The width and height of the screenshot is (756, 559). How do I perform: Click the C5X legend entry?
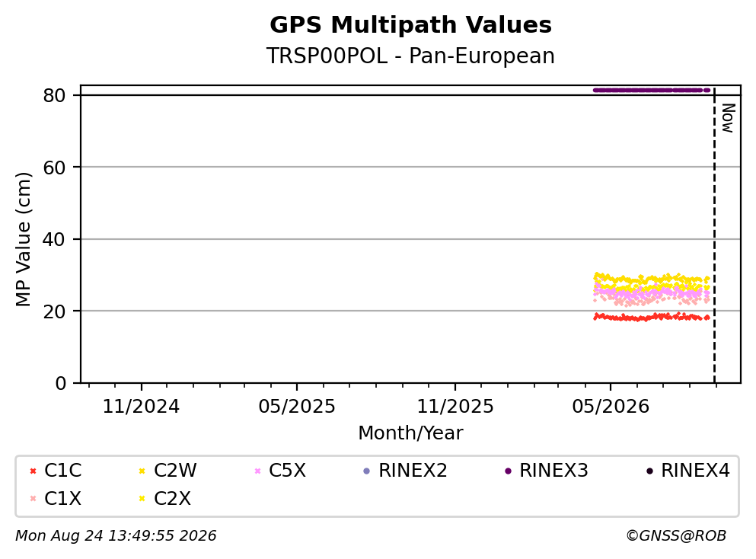point(280,471)
